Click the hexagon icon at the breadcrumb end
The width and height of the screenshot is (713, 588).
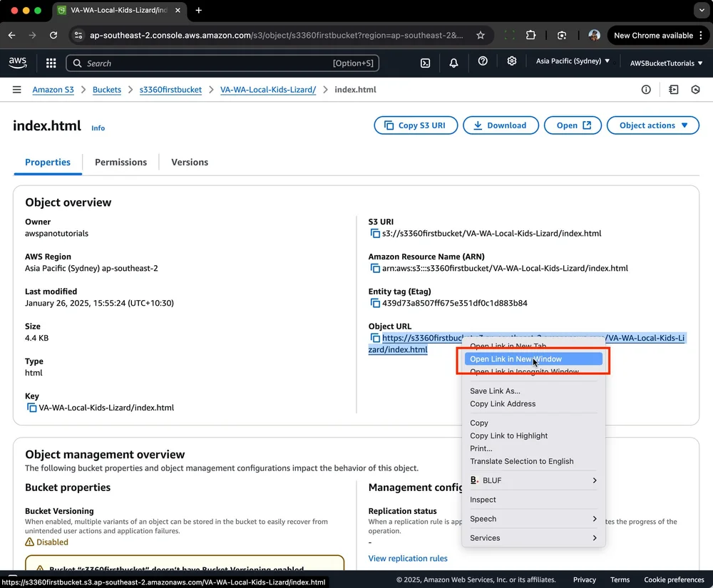click(x=695, y=90)
